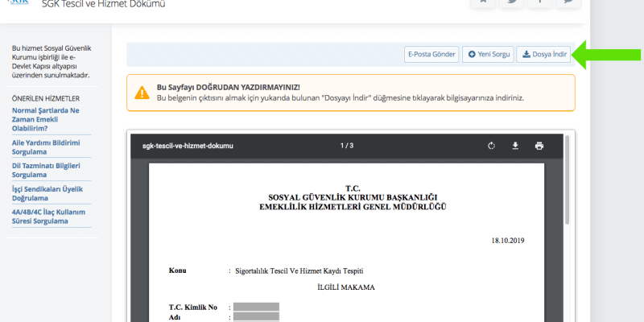Image resolution: width=644 pixels, height=322 pixels.
Task: Click the EMEKLİLİK HİZMETLERİ GENEL MÜDÜRLÜĞÜ line
Action: (x=353, y=207)
